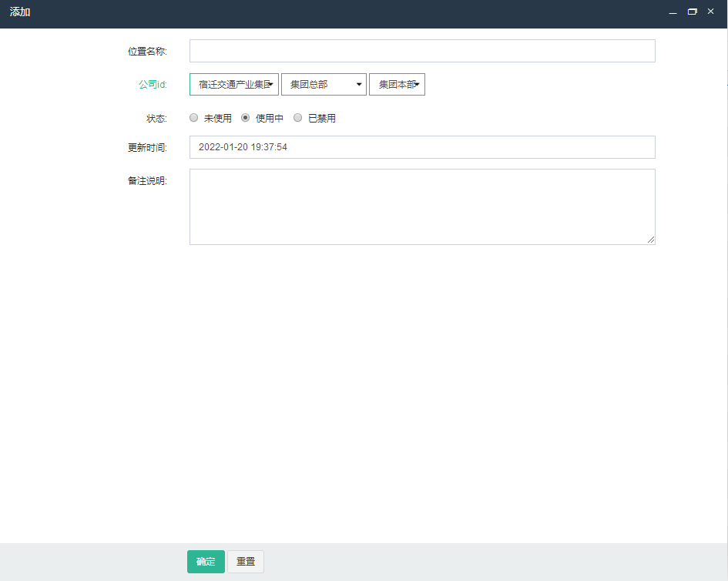Viewport: 728px width, 581px height.
Task: Click the 状态 field label
Action: 156,119
